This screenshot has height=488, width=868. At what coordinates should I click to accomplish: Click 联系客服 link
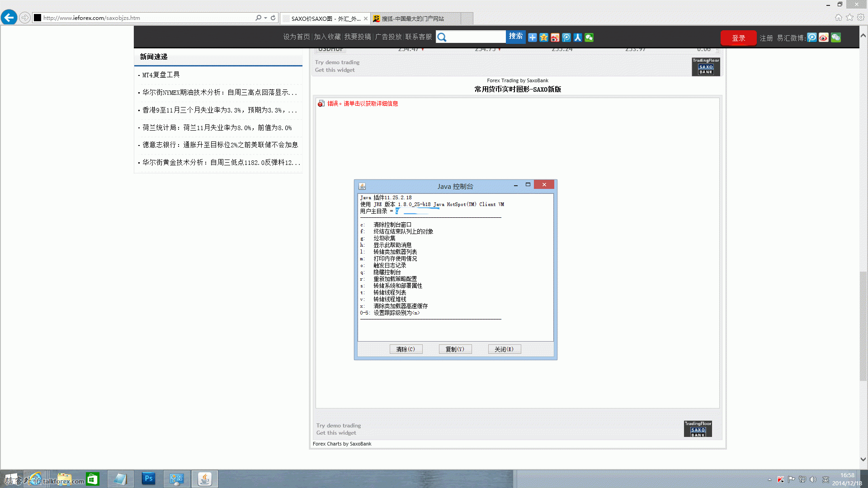pyautogui.click(x=419, y=37)
